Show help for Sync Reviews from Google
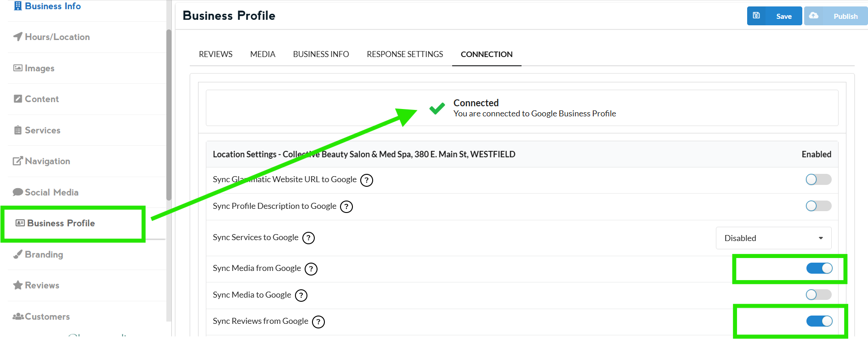This screenshot has height=339, width=868. coord(318,322)
